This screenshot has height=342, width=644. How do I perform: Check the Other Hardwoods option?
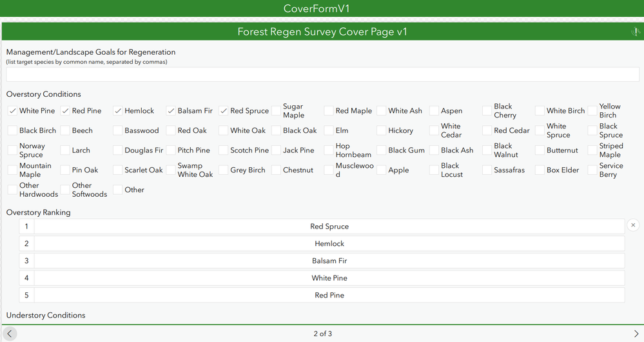tap(13, 190)
